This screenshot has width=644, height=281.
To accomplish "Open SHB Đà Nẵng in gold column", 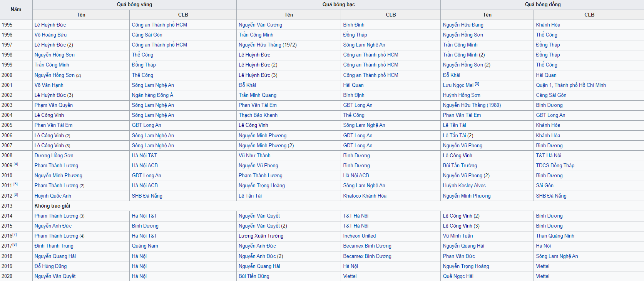I will point(147,196).
